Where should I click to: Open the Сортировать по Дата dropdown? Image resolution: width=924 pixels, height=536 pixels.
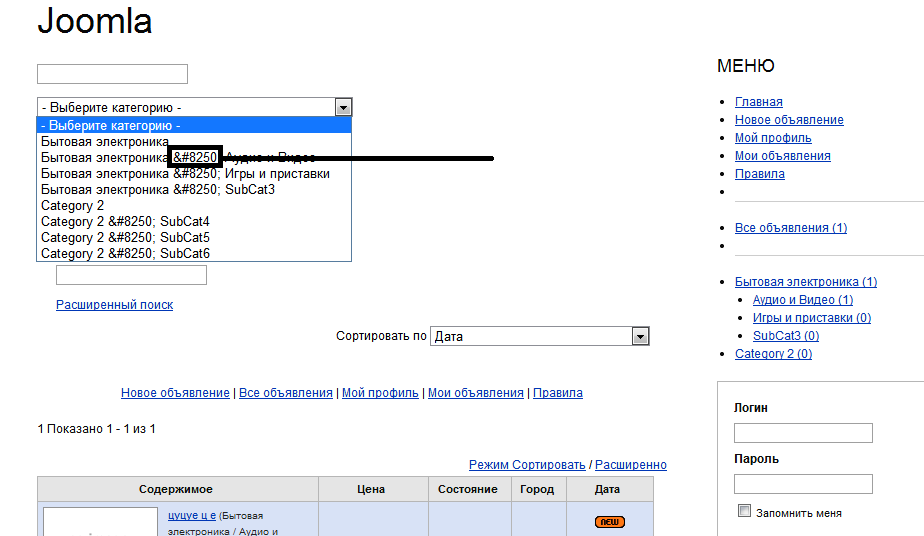pos(539,336)
